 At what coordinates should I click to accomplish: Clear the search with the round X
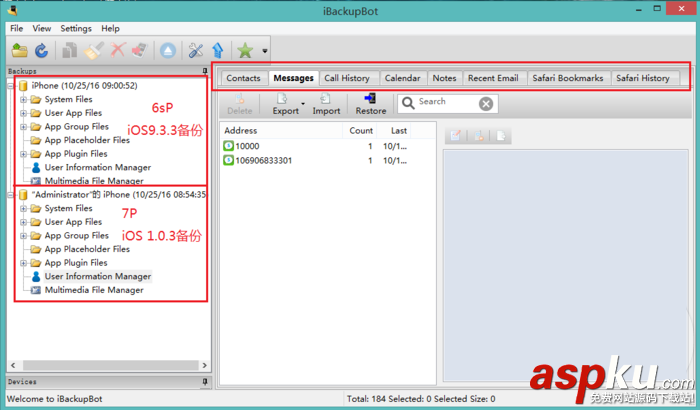(486, 104)
